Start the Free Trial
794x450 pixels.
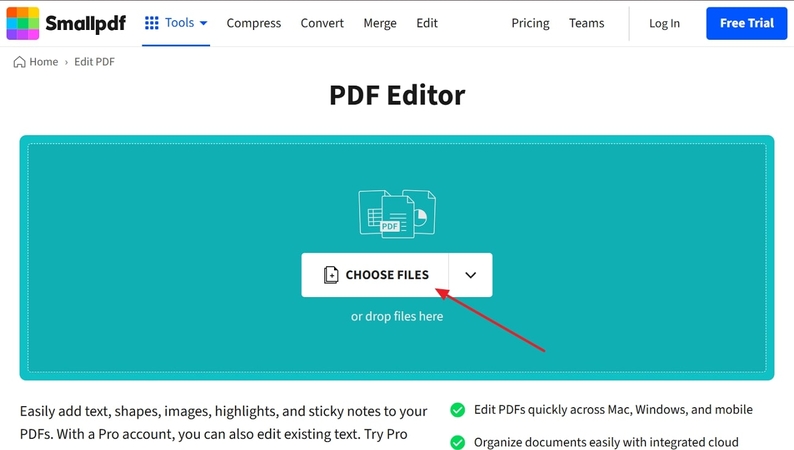[x=746, y=23]
